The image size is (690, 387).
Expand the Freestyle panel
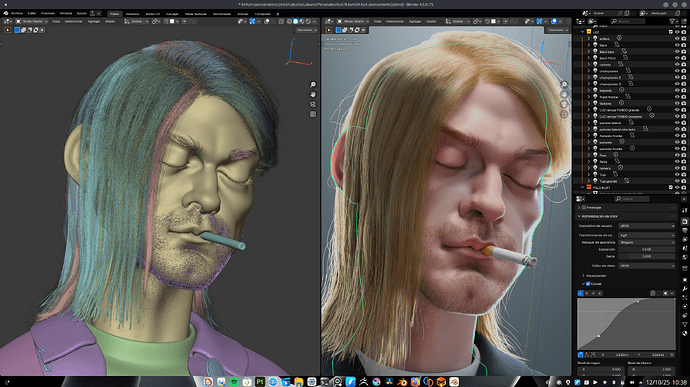(579, 207)
